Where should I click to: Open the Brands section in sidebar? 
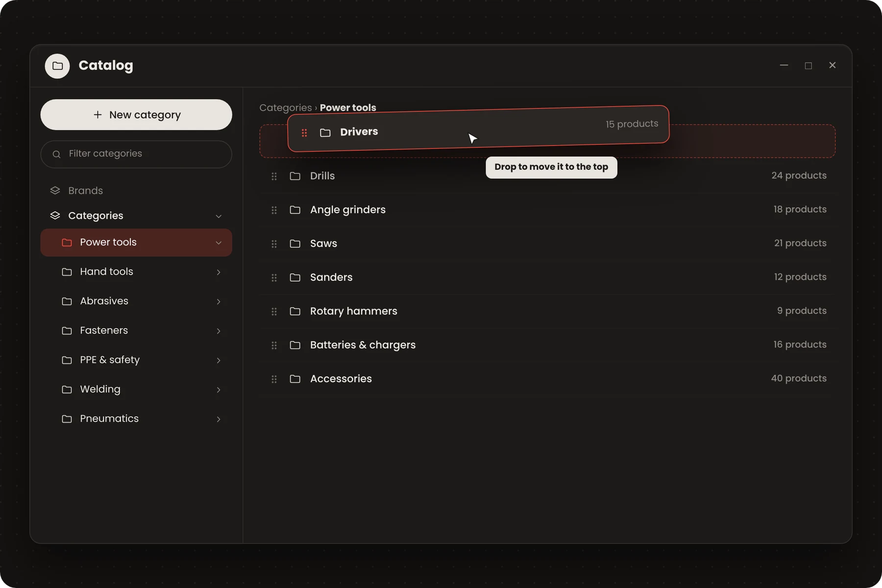(136, 191)
